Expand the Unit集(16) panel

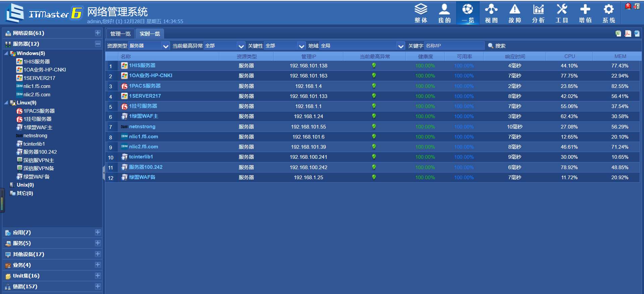coord(98,276)
